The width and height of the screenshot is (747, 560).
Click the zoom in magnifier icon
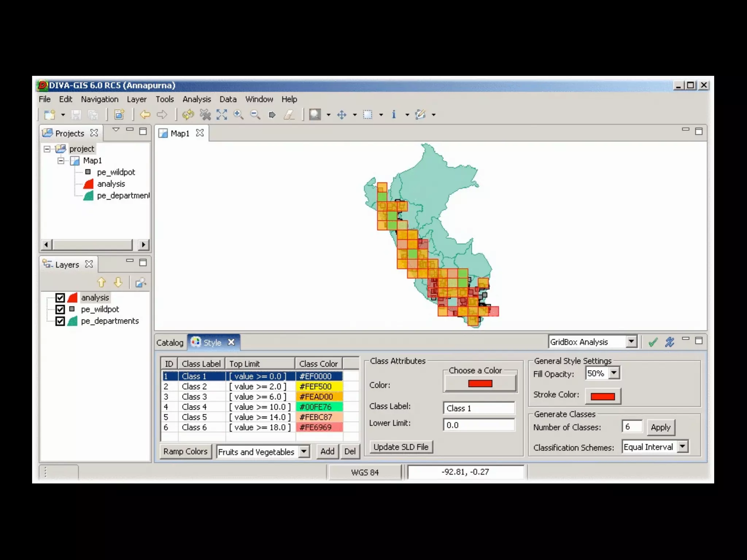[x=238, y=114]
